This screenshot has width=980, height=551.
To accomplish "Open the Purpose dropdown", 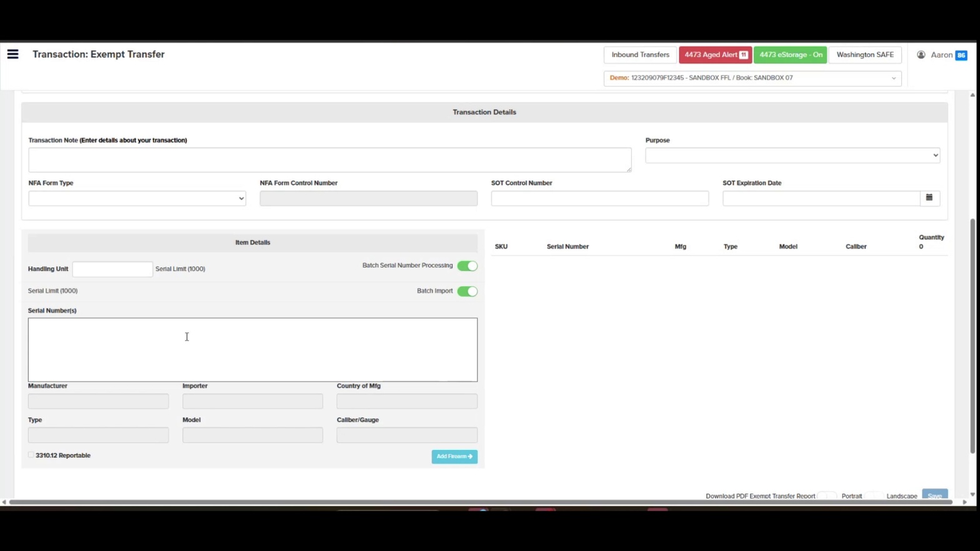I will click(792, 156).
